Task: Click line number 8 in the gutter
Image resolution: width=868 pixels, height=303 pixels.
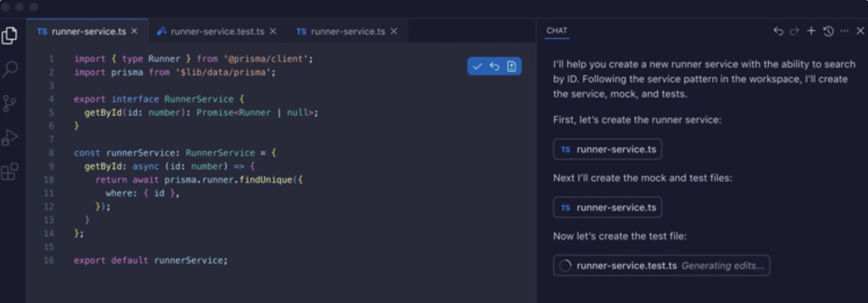Action: (x=51, y=153)
